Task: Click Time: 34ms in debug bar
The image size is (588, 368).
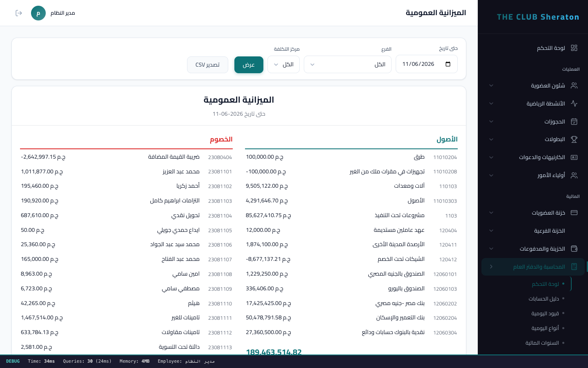Action: [41, 361]
